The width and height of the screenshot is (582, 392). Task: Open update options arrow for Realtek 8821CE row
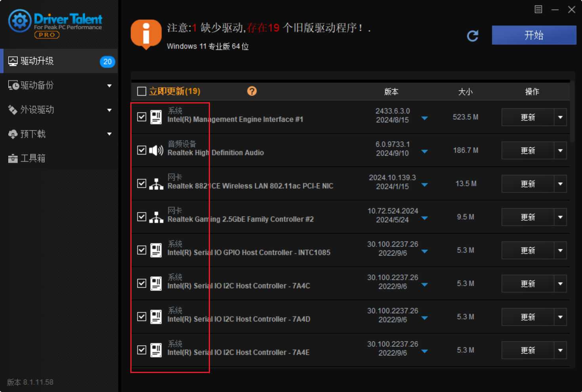[560, 184]
